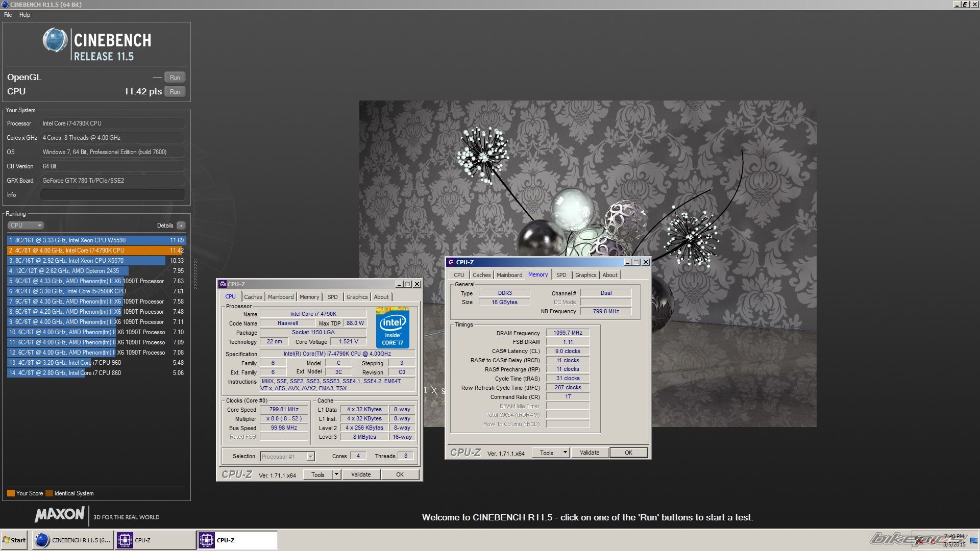Screen dimensions: 980x551
Task: Select ranking row Core i5-2500K CPU
Action: click(96, 291)
